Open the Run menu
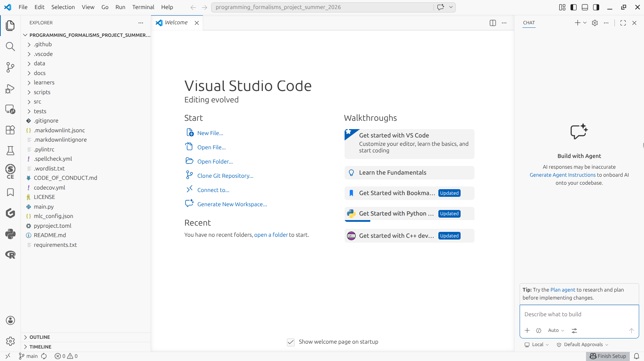The image size is (644, 361). tap(120, 7)
